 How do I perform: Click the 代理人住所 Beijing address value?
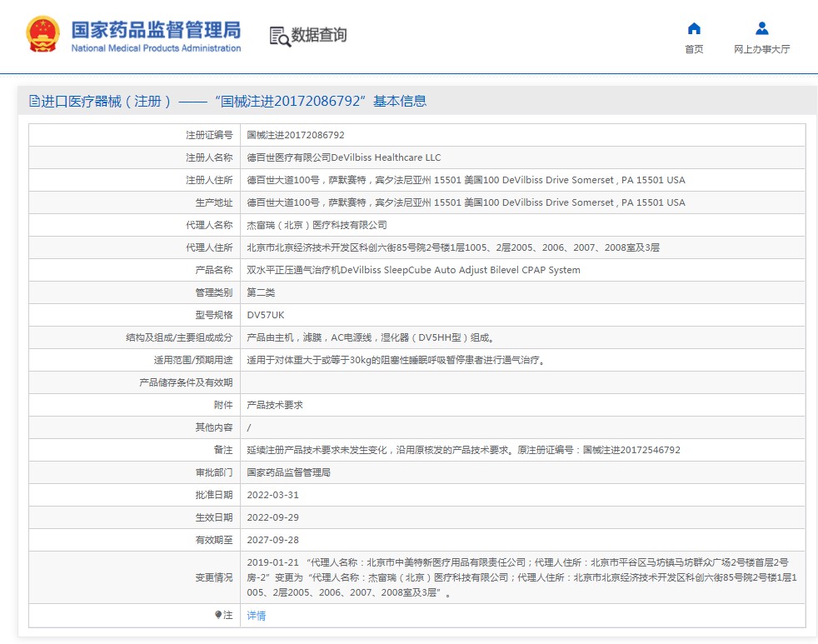tap(453, 247)
